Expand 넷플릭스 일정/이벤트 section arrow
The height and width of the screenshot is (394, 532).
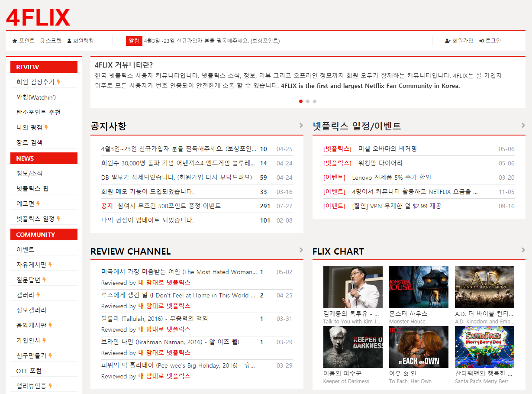[523, 126]
